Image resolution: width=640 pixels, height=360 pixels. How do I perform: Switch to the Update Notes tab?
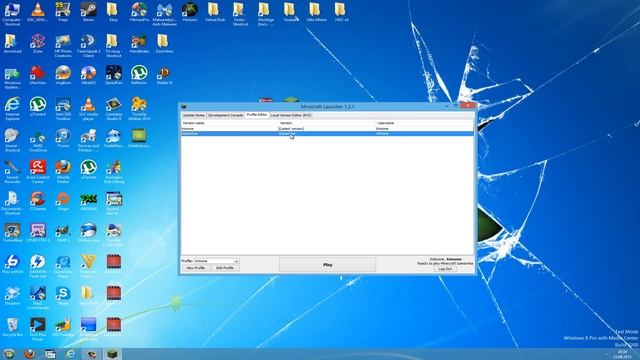[x=194, y=116]
